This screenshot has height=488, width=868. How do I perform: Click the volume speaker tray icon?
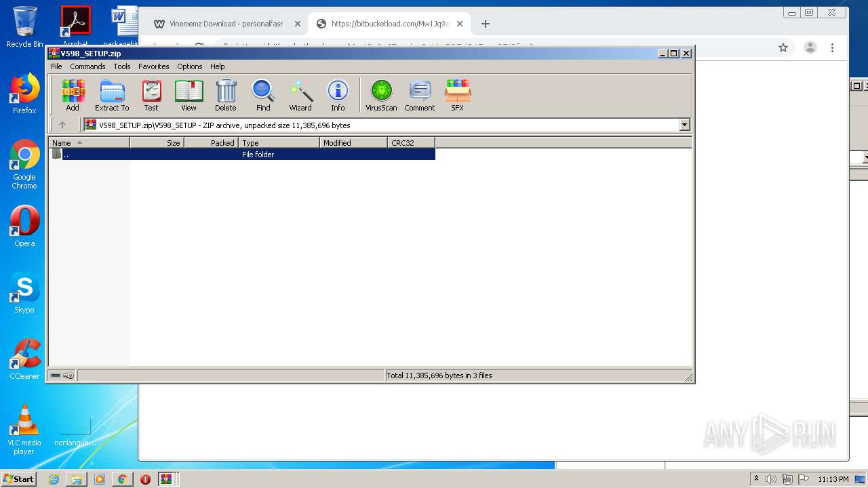pyautogui.click(x=771, y=479)
